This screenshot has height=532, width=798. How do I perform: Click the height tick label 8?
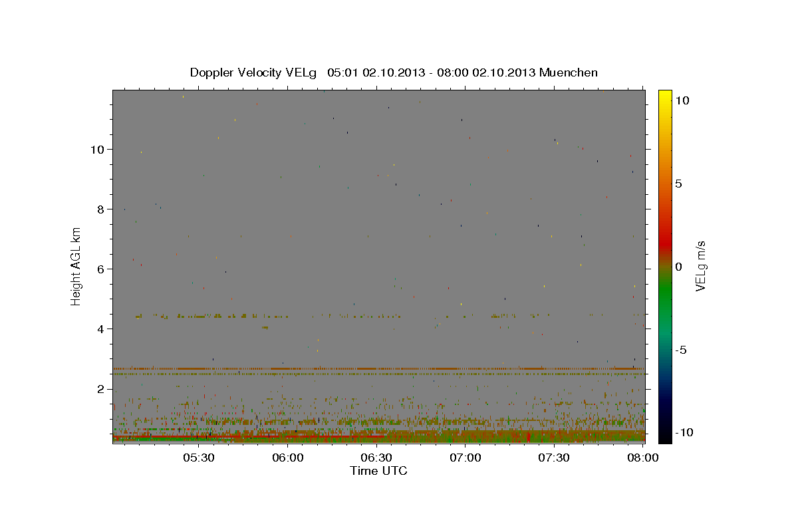coord(101,209)
